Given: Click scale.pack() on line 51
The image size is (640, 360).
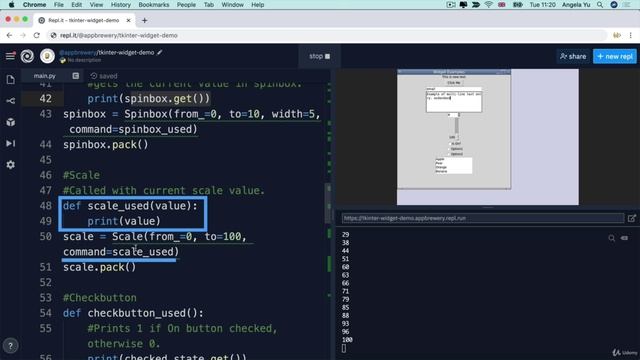Looking at the screenshot, I should [x=100, y=267].
